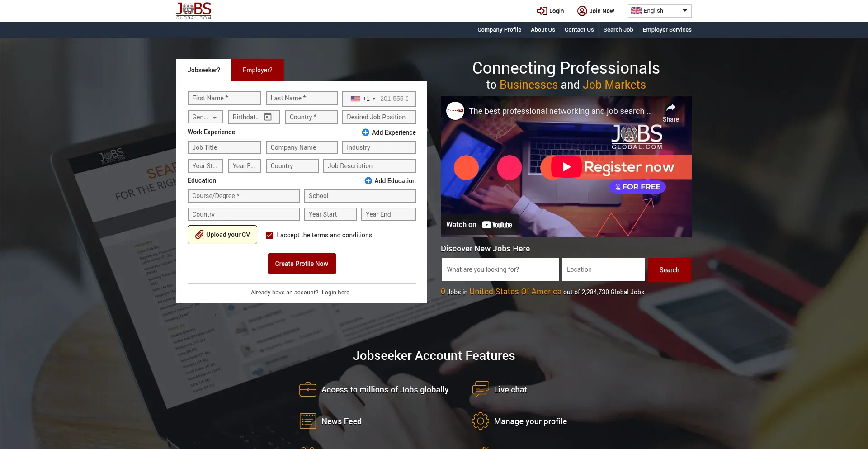This screenshot has height=449, width=868.
Task: Click the Live chat speech bubble icon
Action: click(x=481, y=389)
